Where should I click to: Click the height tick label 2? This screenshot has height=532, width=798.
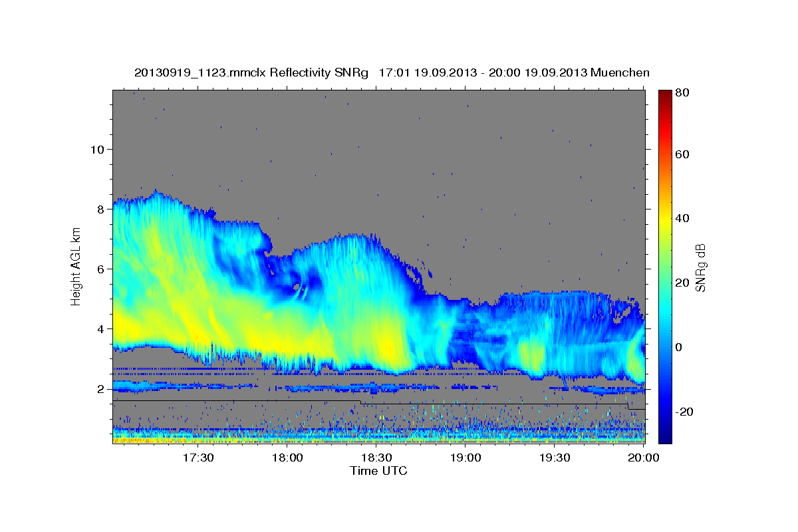coord(101,389)
